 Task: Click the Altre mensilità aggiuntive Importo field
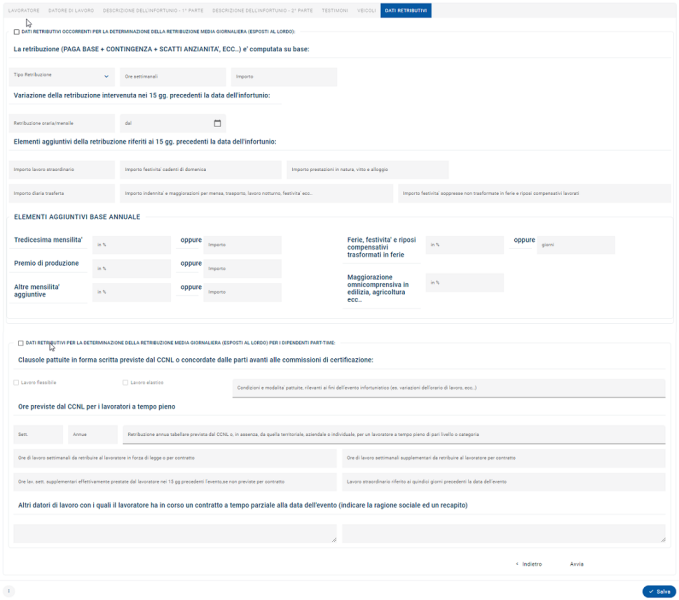pyautogui.click(x=242, y=292)
